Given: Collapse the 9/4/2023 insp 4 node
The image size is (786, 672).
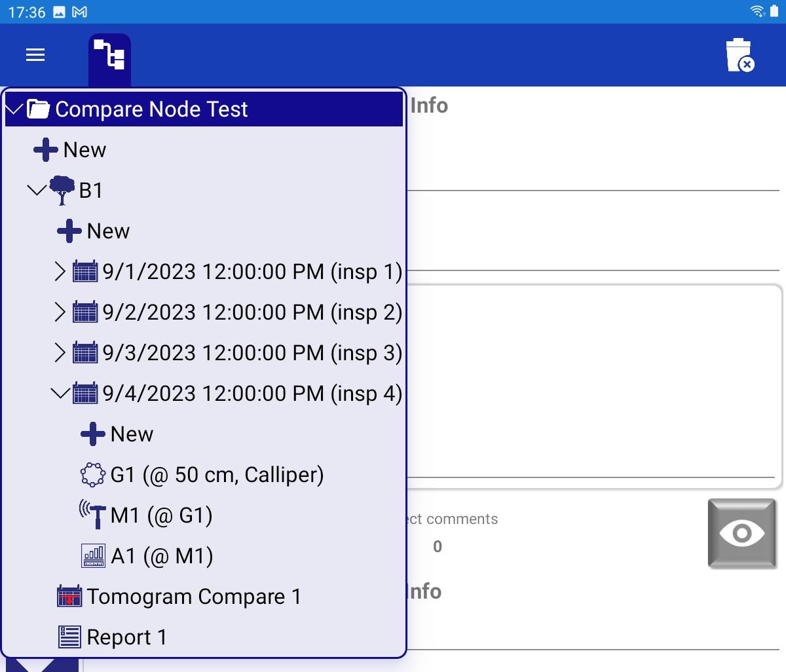Looking at the screenshot, I should (60, 393).
